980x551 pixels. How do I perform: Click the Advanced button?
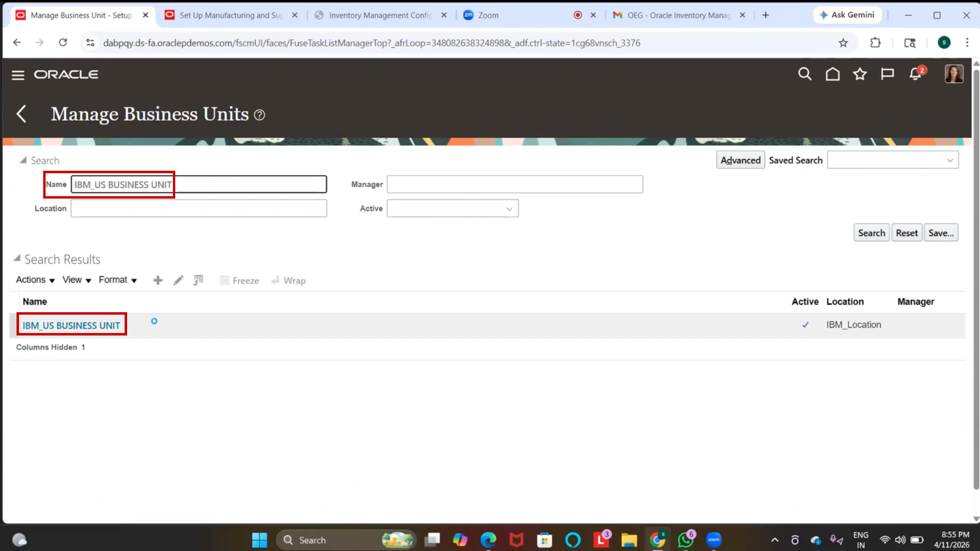click(x=740, y=160)
